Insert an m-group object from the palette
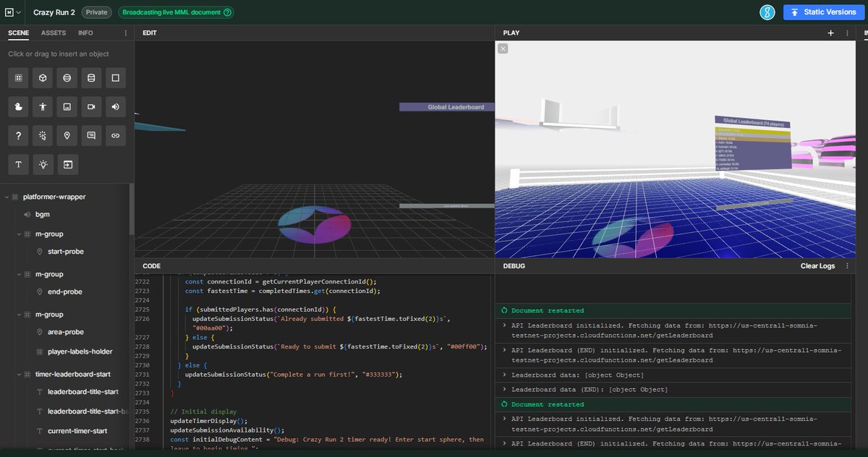This screenshot has width=868, height=457. coord(19,77)
